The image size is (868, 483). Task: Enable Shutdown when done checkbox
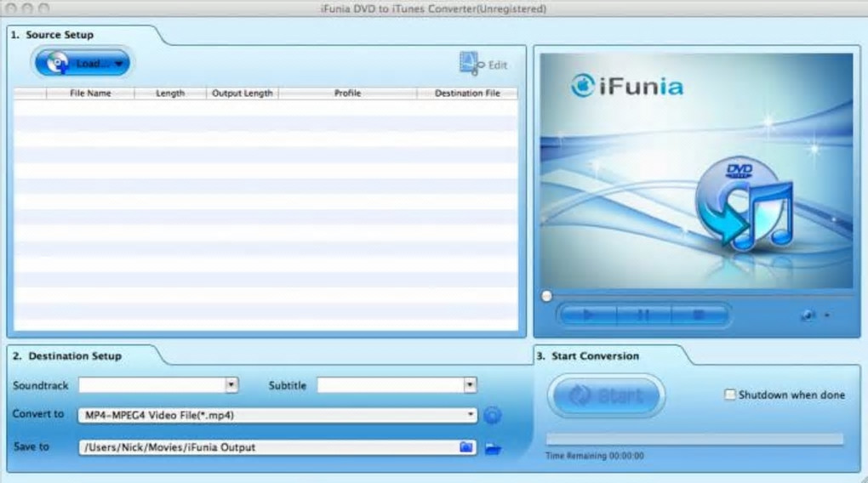coord(730,395)
